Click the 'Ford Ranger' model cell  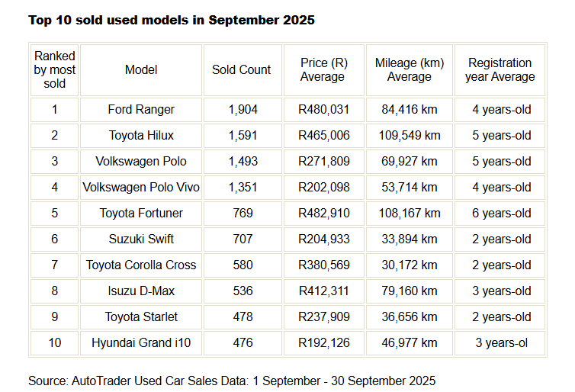tap(141, 110)
